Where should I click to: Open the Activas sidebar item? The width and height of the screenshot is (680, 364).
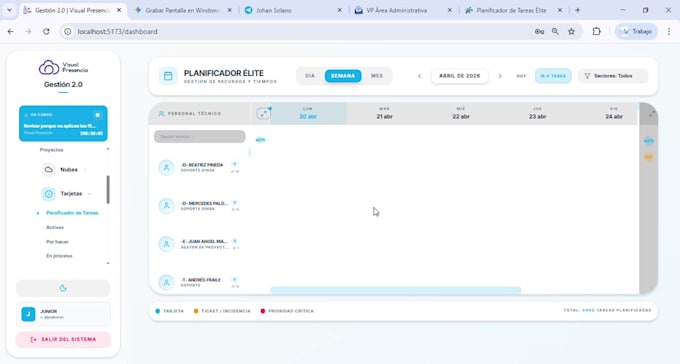tap(55, 227)
